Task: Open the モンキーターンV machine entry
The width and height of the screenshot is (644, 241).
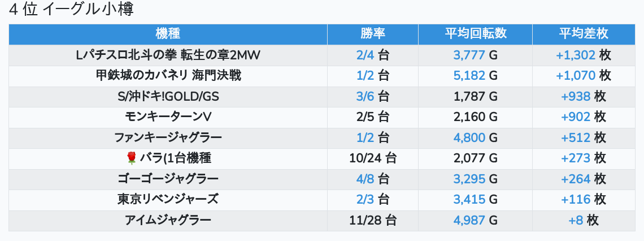Action: 168,117
